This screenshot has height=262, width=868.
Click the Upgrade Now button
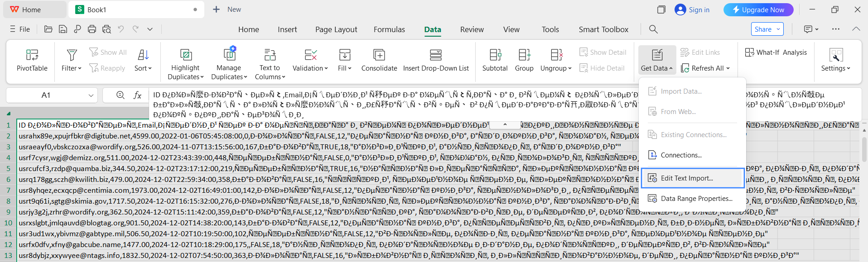(758, 10)
